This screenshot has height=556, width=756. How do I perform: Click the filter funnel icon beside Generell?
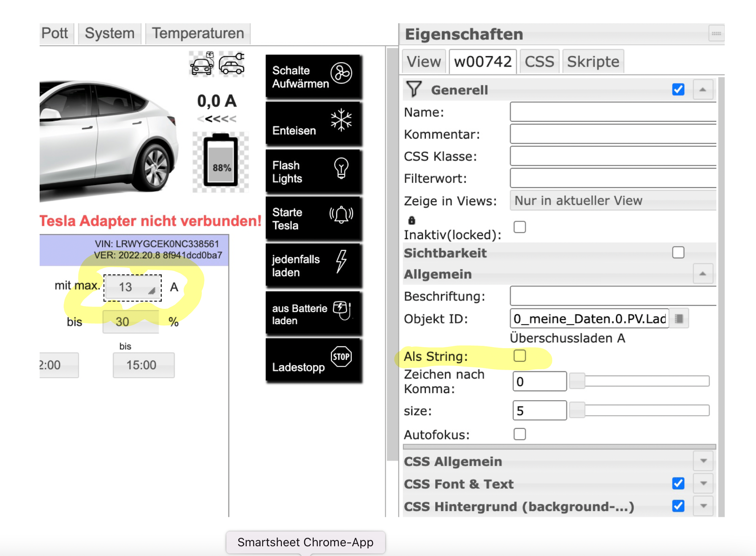click(414, 89)
